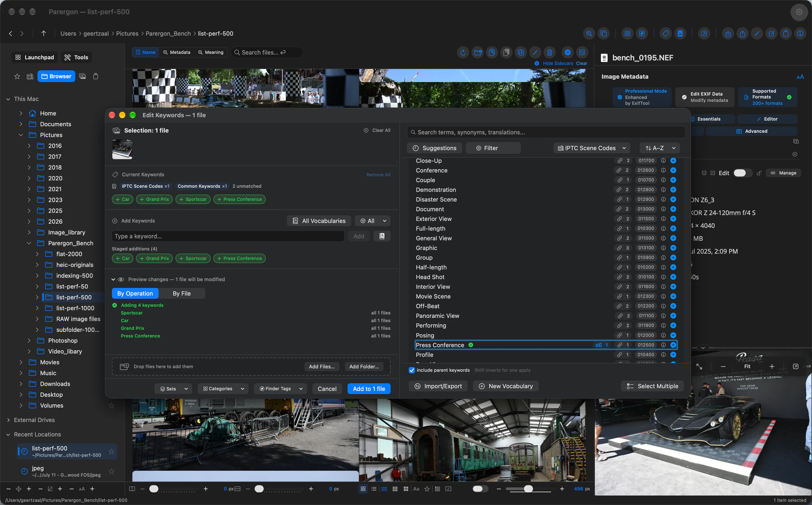Toggle Include parent keywords checkbox
Viewport: 812px width, 505px height.
(x=412, y=370)
